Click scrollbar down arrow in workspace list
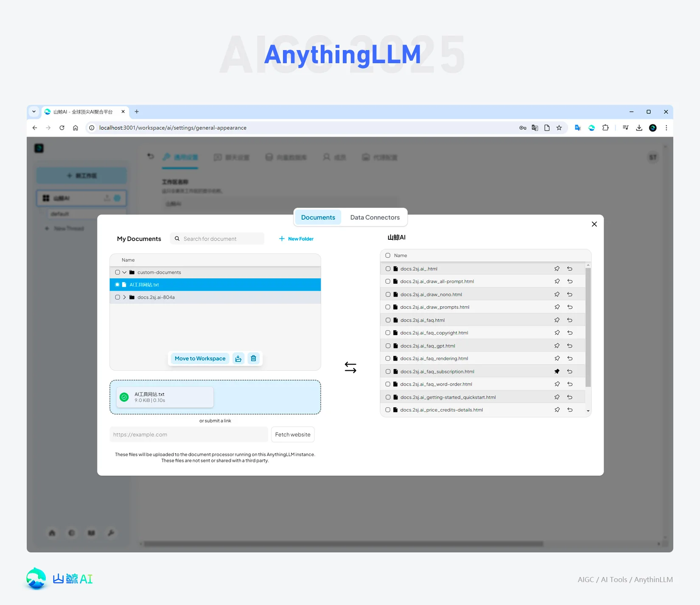The image size is (700, 605). pyautogui.click(x=588, y=411)
